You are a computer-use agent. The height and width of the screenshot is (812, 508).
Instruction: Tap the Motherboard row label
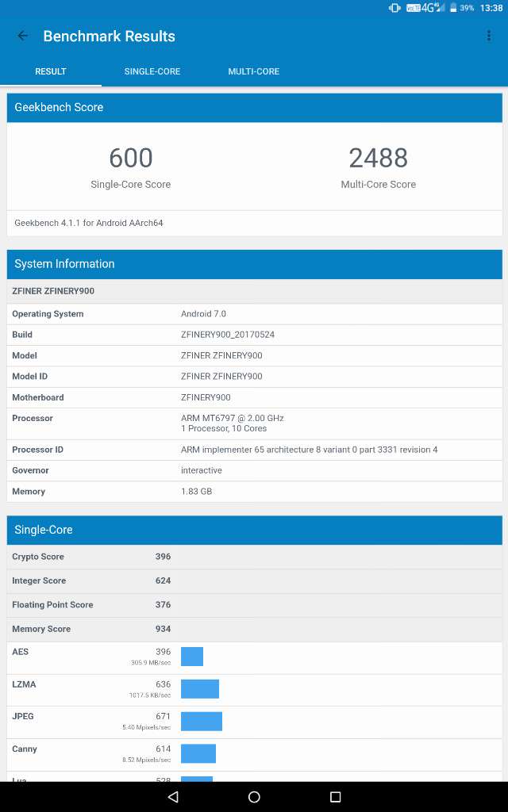click(x=38, y=398)
